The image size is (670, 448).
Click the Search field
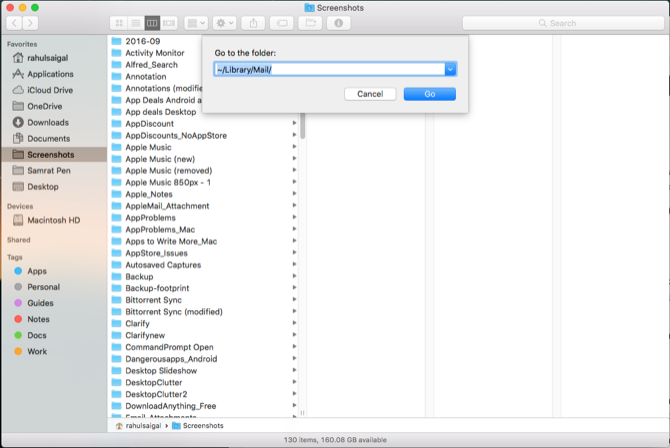point(585,23)
